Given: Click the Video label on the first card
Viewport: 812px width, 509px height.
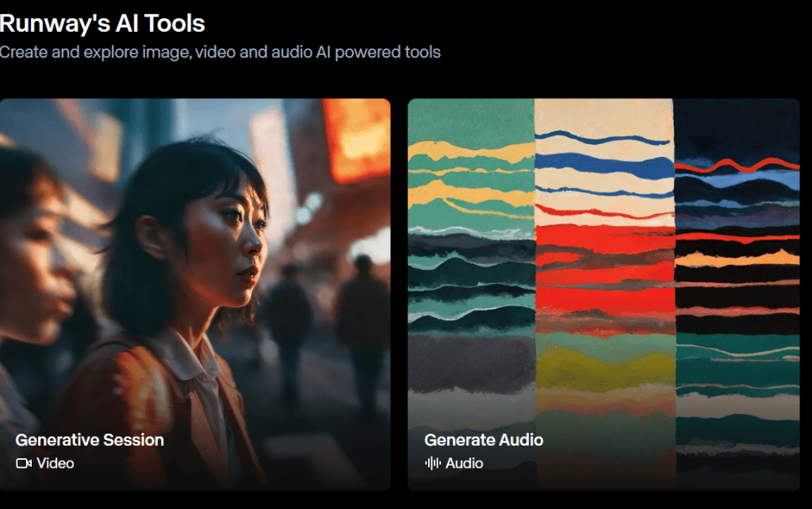Looking at the screenshot, I should click(x=56, y=463).
